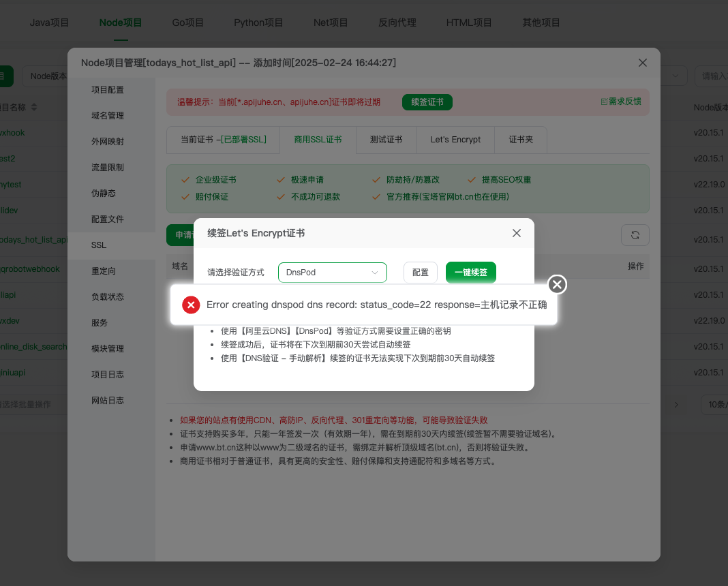Open the DnsPod validation method dropdown
Image resolution: width=728 pixels, height=586 pixels.
(x=332, y=272)
